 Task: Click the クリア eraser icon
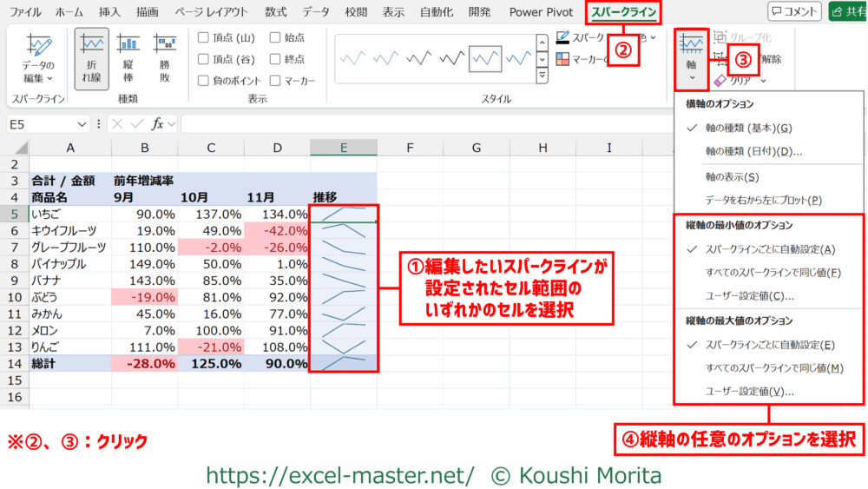coord(720,81)
